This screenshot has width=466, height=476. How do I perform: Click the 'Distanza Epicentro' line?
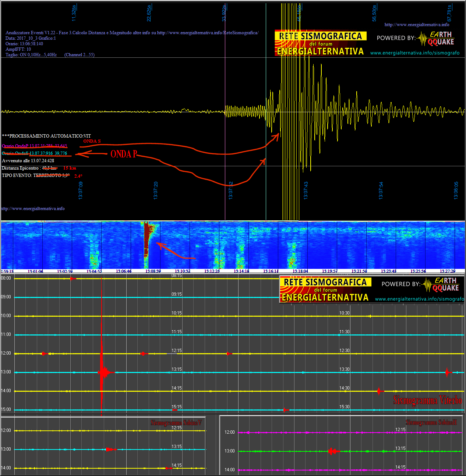29,168
